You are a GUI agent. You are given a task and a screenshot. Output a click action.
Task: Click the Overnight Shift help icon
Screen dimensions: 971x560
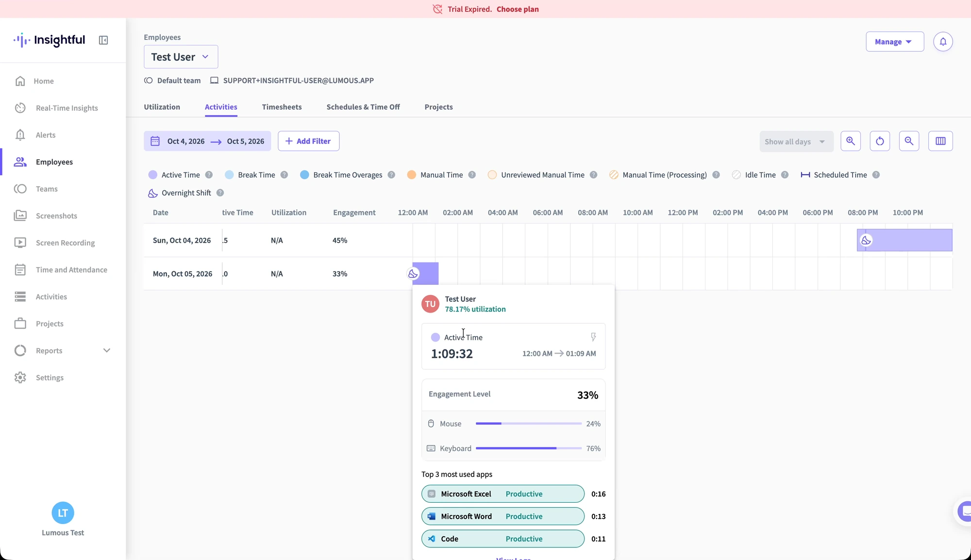pos(220,193)
